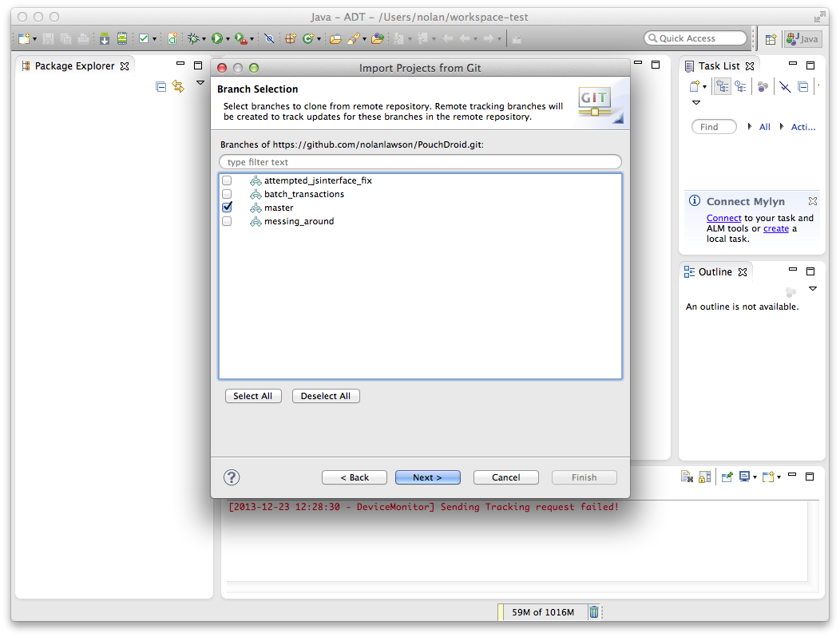Check the messing_around branch checkbox

coord(227,221)
